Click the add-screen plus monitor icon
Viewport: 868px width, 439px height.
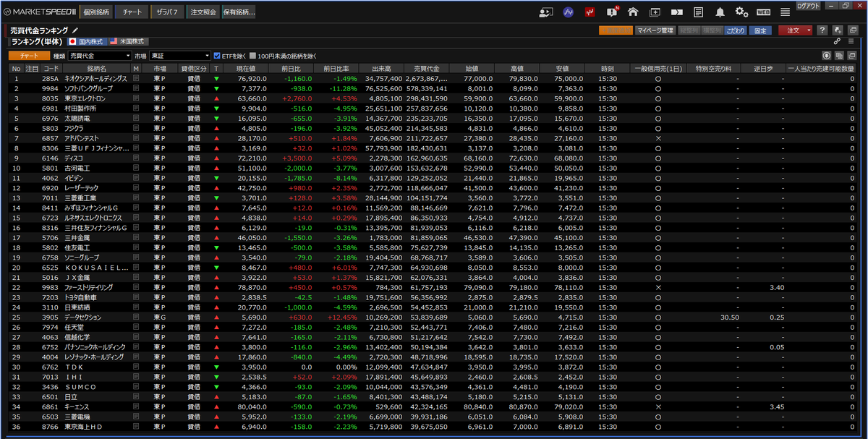click(x=655, y=12)
